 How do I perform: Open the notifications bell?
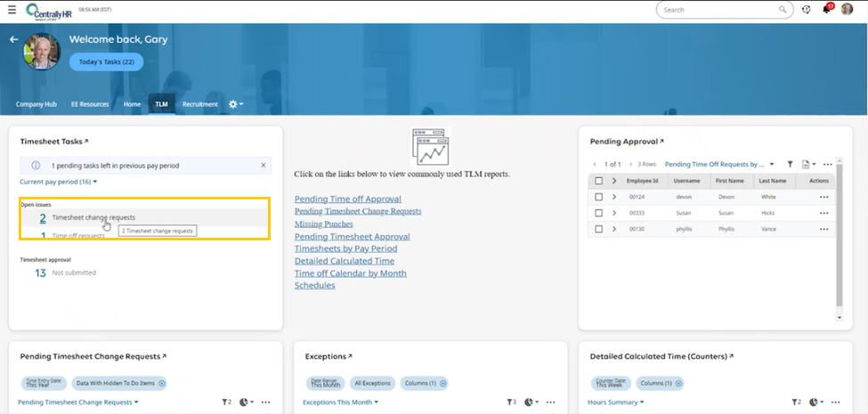(826, 10)
